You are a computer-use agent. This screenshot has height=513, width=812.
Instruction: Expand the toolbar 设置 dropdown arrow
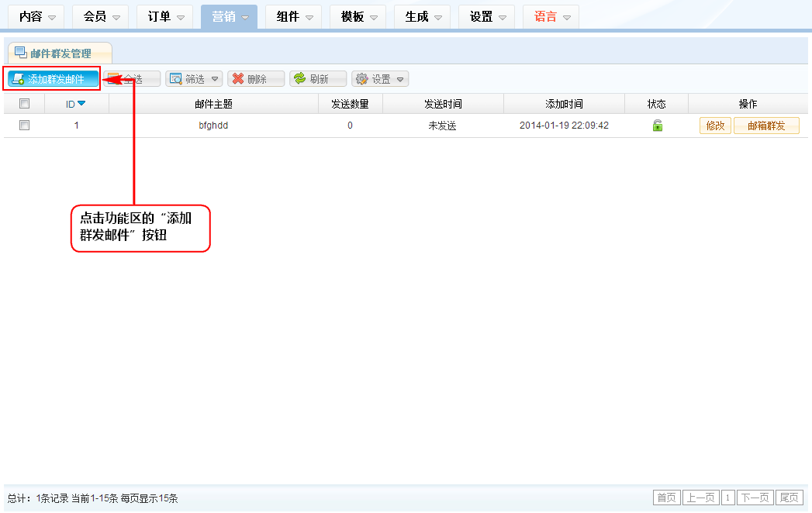coord(400,79)
